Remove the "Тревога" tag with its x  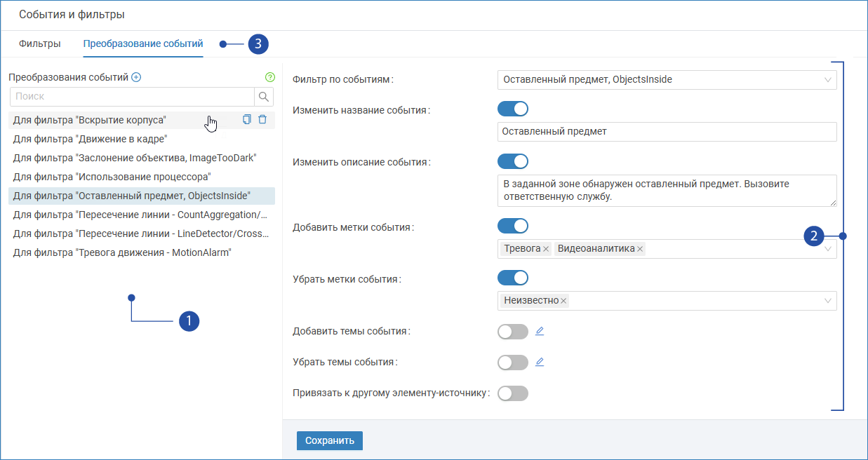point(546,249)
